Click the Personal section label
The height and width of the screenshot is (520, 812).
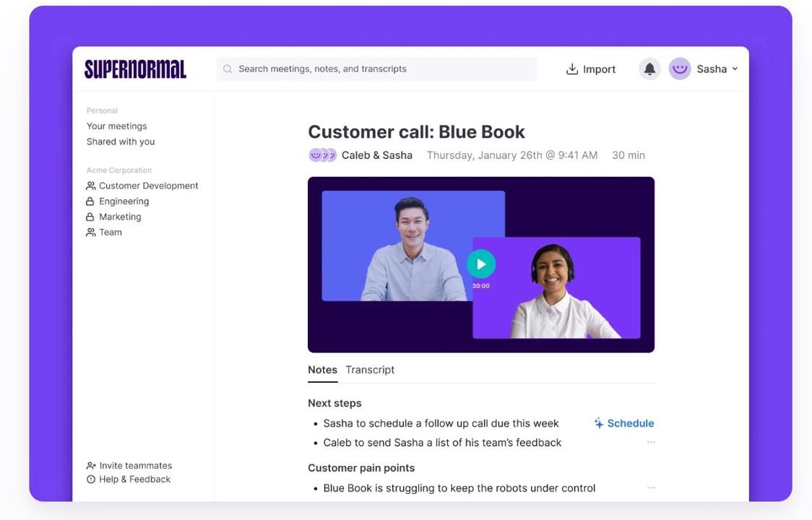tap(102, 110)
